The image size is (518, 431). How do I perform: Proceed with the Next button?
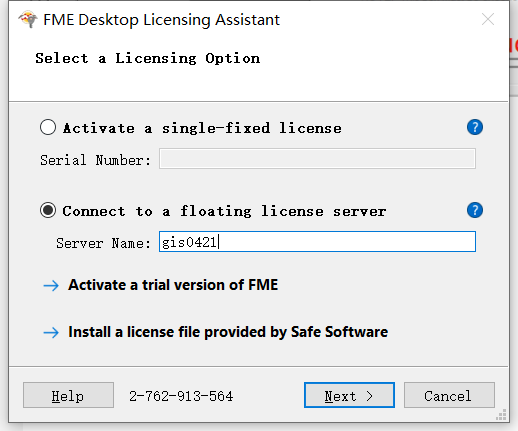tap(349, 395)
